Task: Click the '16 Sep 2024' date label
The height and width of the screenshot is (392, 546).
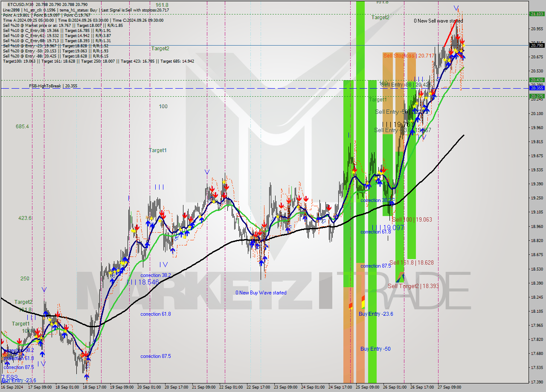Action: [x=11, y=387]
